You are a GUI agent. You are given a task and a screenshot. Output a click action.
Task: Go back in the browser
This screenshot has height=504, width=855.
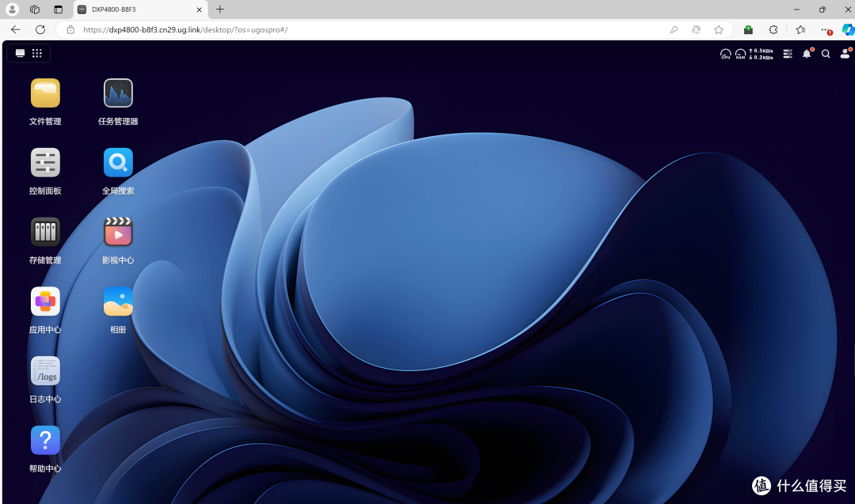pos(16,30)
